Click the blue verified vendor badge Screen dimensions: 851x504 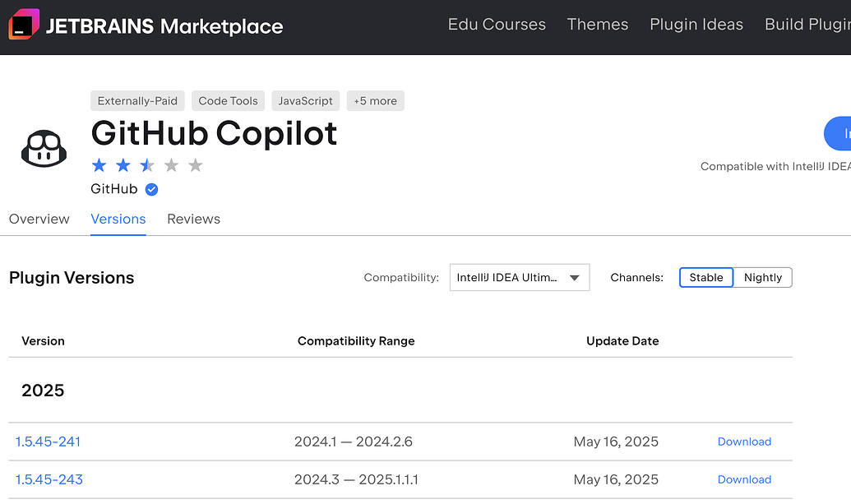152,189
